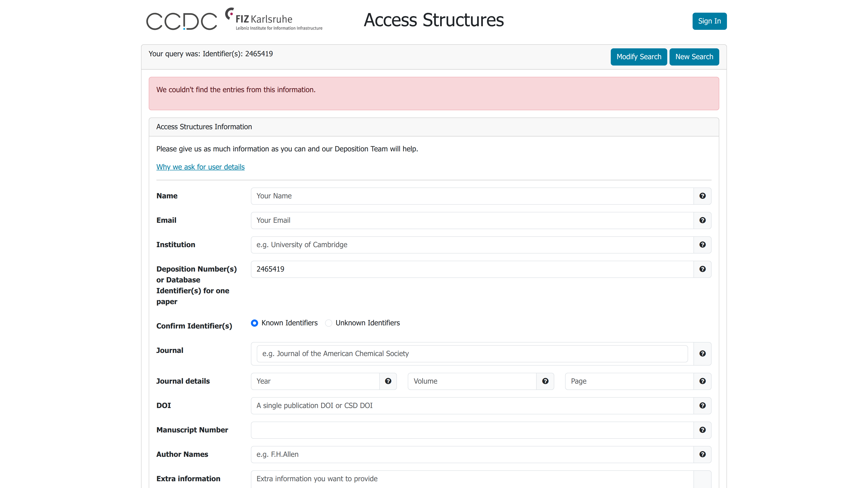
Task: Click the Volume input field
Action: click(x=472, y=381)
